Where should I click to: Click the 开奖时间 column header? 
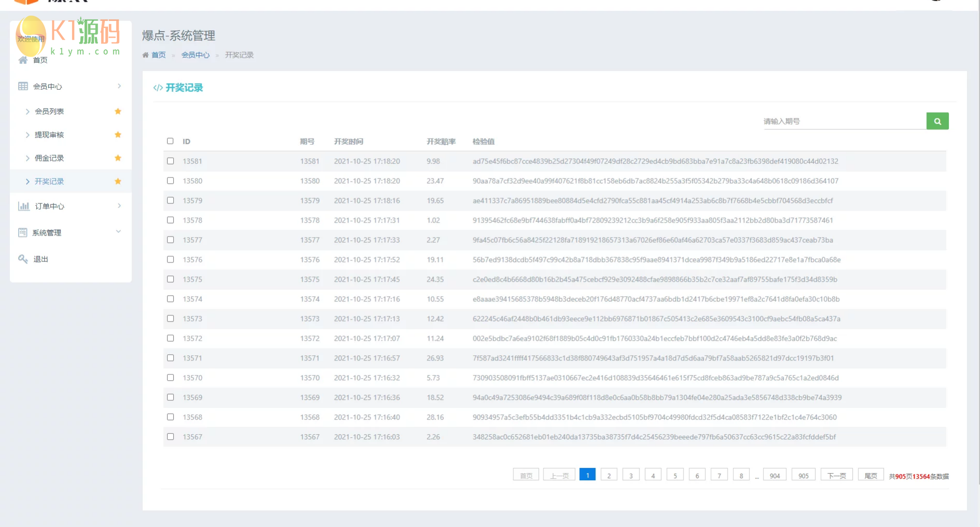pyautogui.click(x=349, y=142)
